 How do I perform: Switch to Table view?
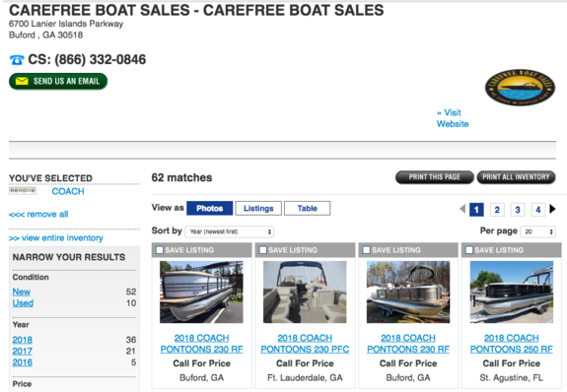307,209
